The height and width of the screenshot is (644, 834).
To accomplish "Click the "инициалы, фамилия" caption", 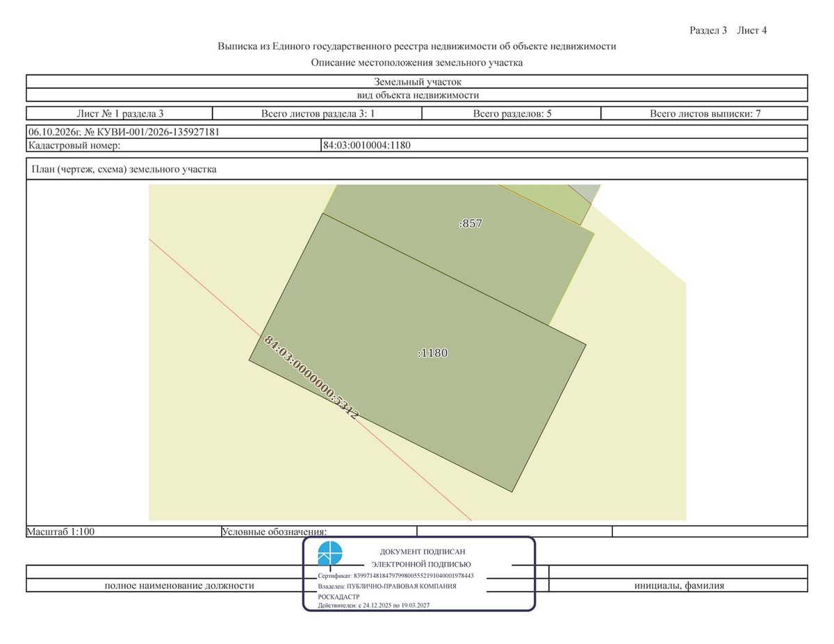I will (x=679, y=586).
